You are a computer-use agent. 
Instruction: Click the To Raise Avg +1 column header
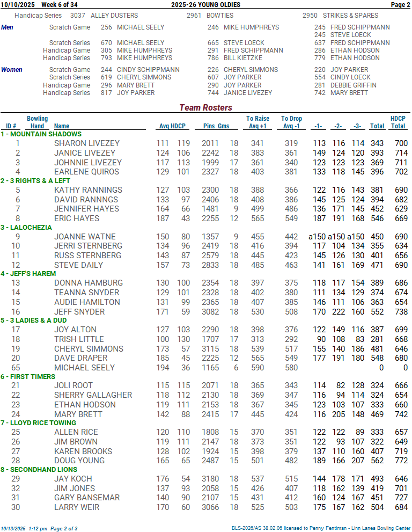[257, 122]
